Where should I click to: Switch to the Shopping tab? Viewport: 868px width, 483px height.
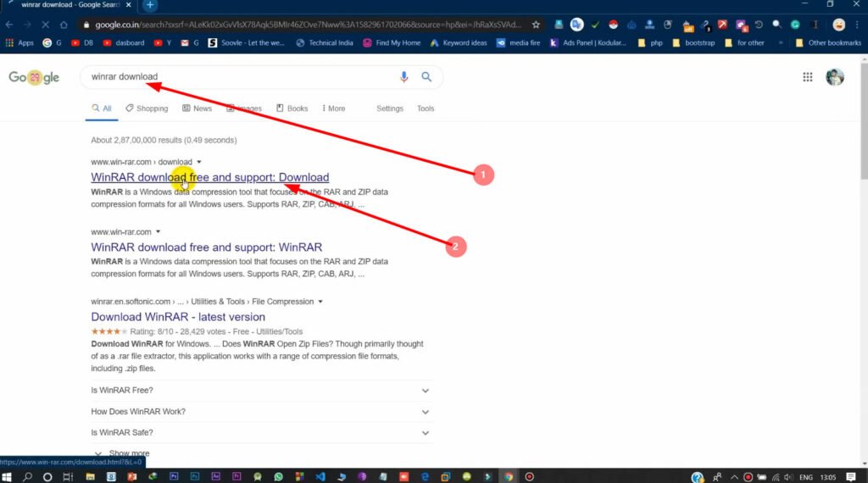point(147,108)
